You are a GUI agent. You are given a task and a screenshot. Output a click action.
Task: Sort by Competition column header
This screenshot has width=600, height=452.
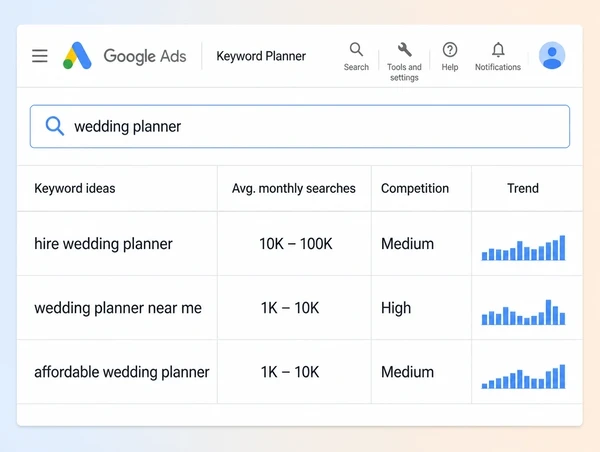click(415, 188)
